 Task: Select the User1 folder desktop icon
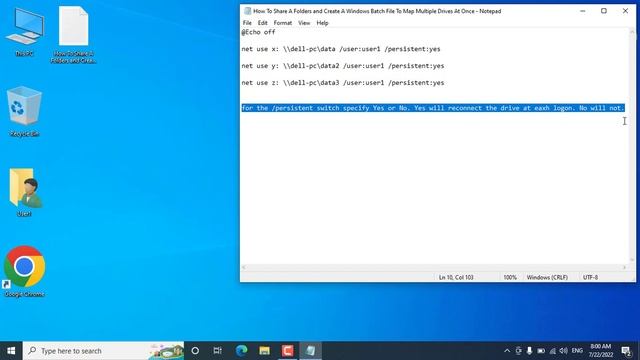coord(24,192)
